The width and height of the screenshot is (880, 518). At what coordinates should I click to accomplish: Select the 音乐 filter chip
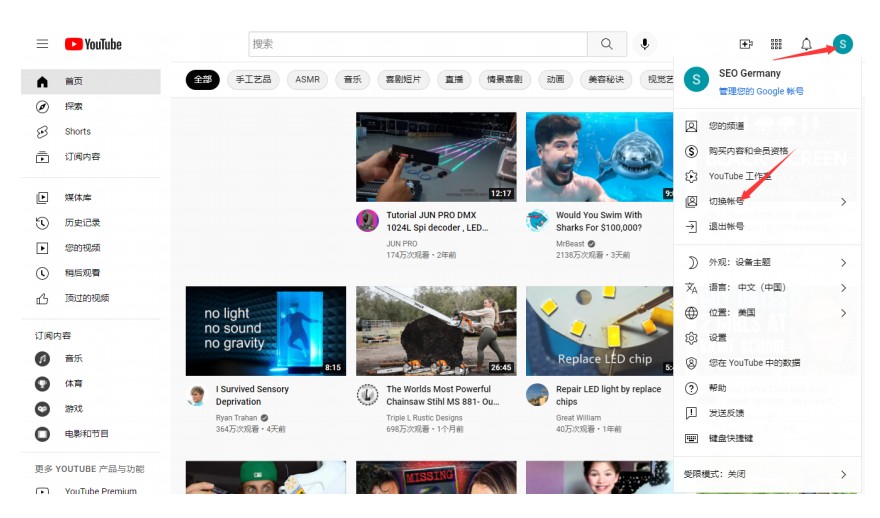[x=352, y=80]
